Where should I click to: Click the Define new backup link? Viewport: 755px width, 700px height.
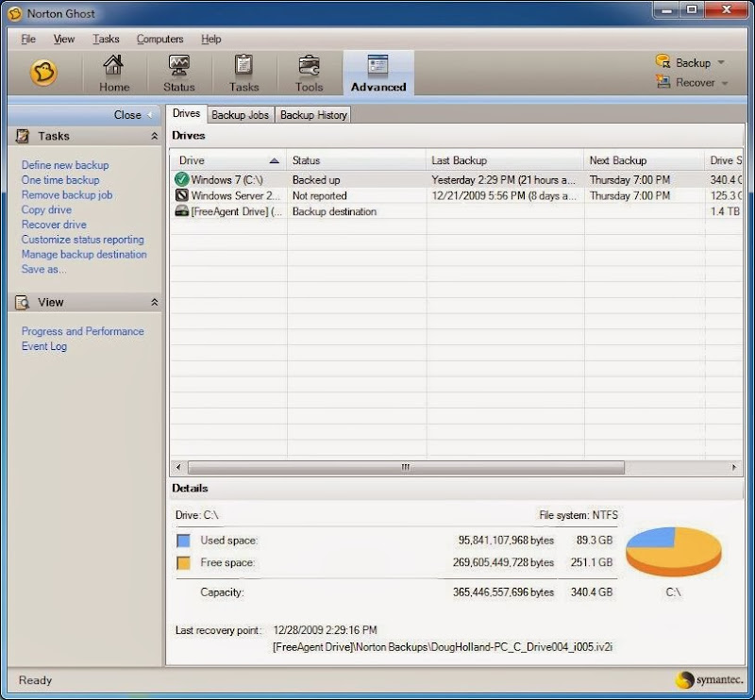(65, 165)
